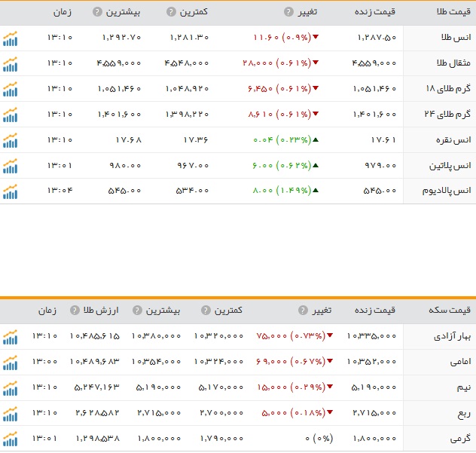Viewport: 476px width, 453px height.
Task: Open the گرم طلای ۲۴ row label
Action: (x=447, y=114)
